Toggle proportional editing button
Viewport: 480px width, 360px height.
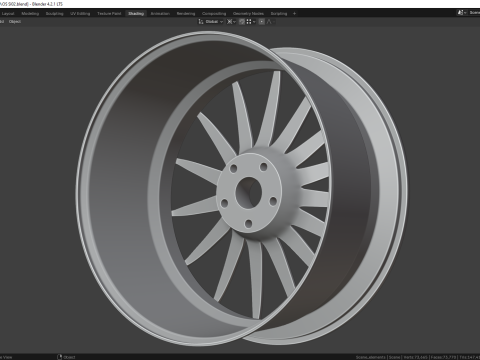[262, 22]
